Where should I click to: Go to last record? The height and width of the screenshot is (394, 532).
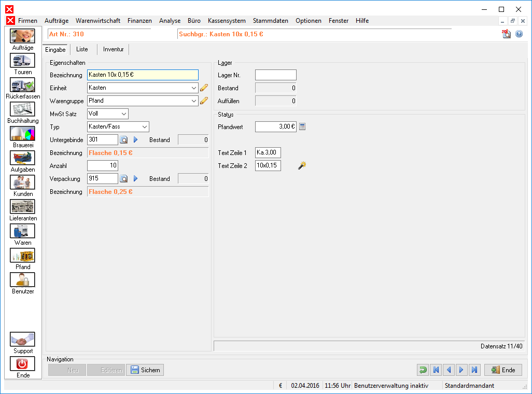pos(474,370)
